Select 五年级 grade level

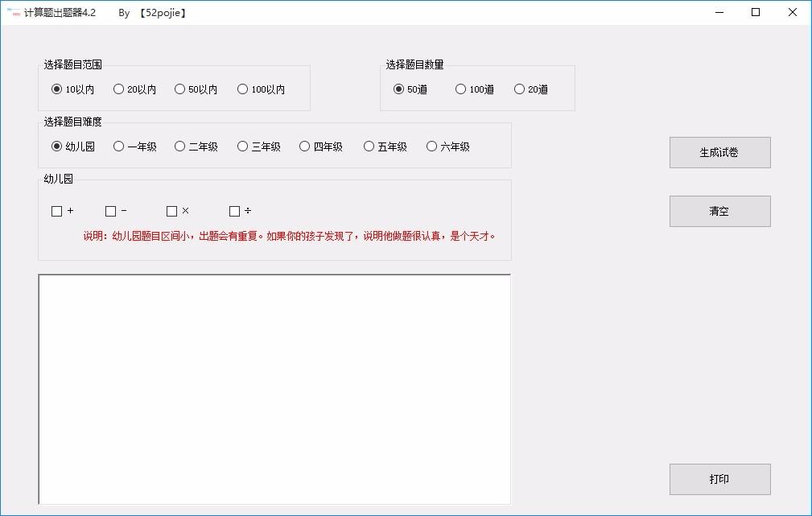click(x=369, y=147)
